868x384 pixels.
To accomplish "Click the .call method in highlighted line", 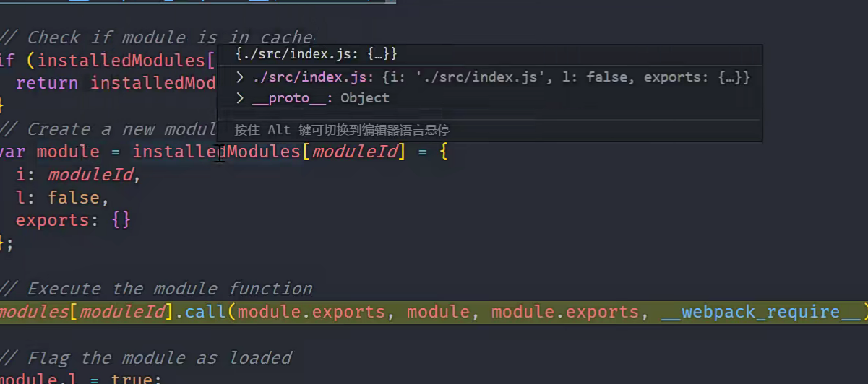I will tap(205, 312).
